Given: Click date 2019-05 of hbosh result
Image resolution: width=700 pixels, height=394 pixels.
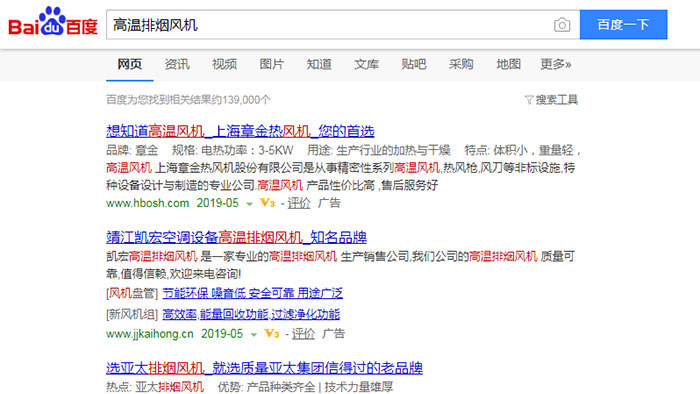Looking at the screenshot, I should pos(218,203).
